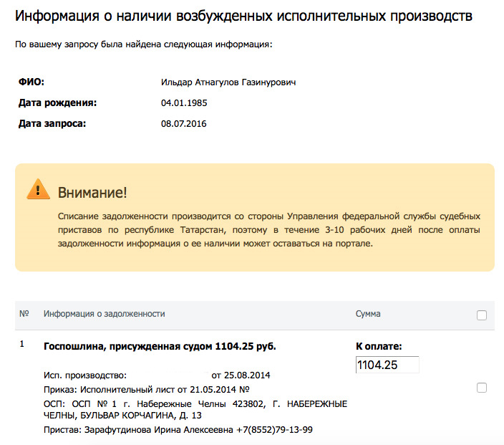Click the 'Дата рождения:' label
The image size is (504, 445).
pyautogui.click(x=57, y=103)
